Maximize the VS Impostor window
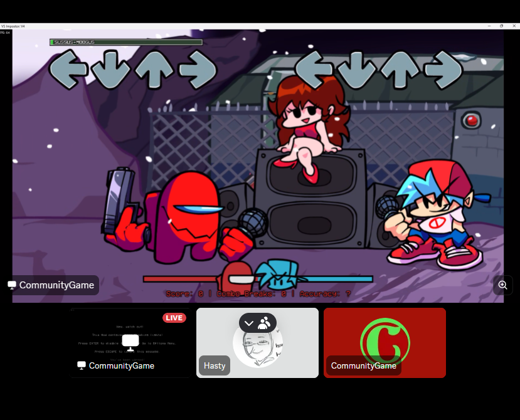The width and height of the screenshot is (520, 420). tap(501, 26)
